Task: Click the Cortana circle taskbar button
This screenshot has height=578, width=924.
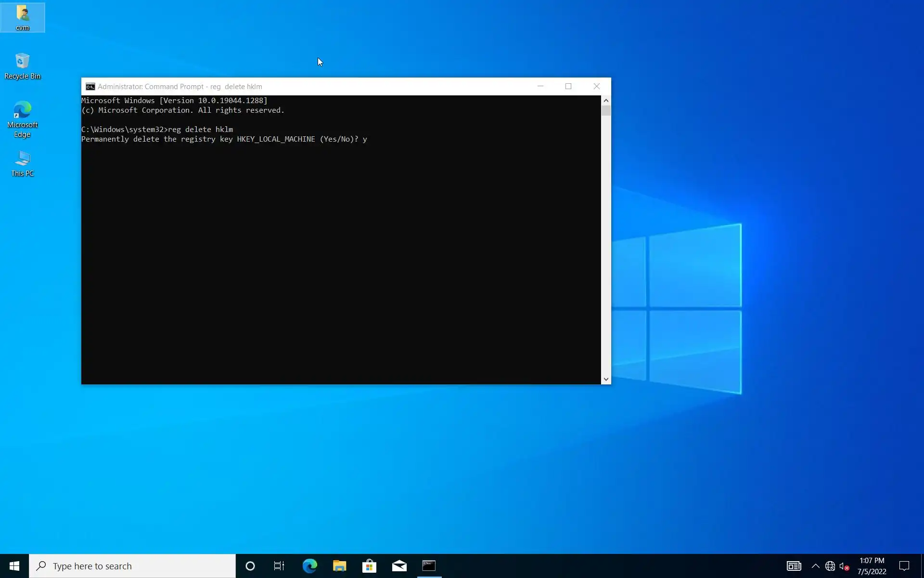Action: click(250, 566)
